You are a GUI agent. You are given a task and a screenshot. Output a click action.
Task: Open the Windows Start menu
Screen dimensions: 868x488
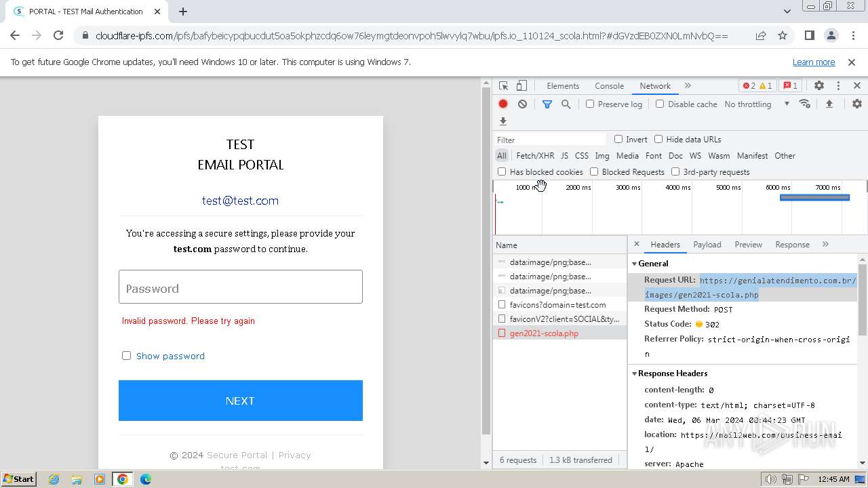[18, 479]
